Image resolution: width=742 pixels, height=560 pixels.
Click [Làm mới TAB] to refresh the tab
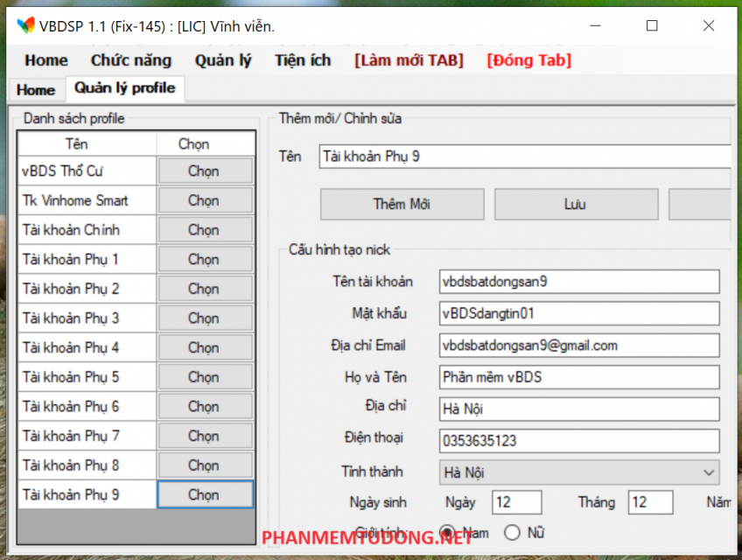coord(408,60)
